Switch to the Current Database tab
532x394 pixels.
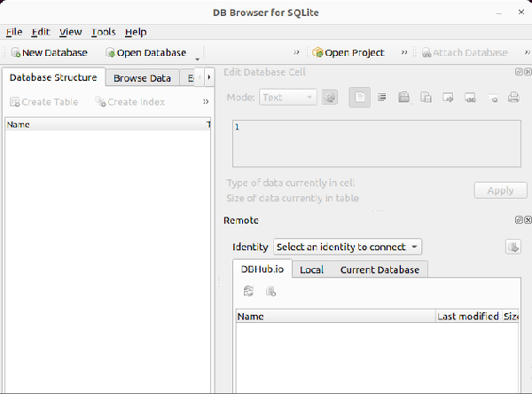click(x=379, y=270)
